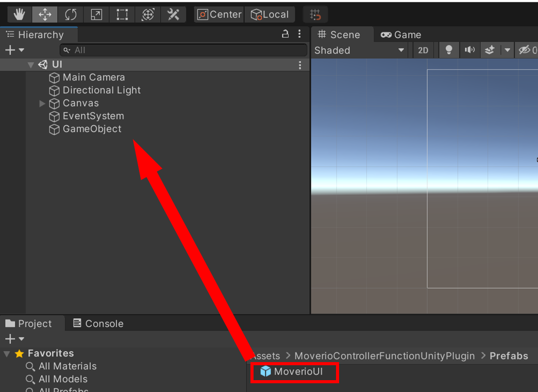The height and width of the screenshot is (392, 538).
Task: Toggle grid snapping button
Action: pyautogui.click(x=315, y=14)
